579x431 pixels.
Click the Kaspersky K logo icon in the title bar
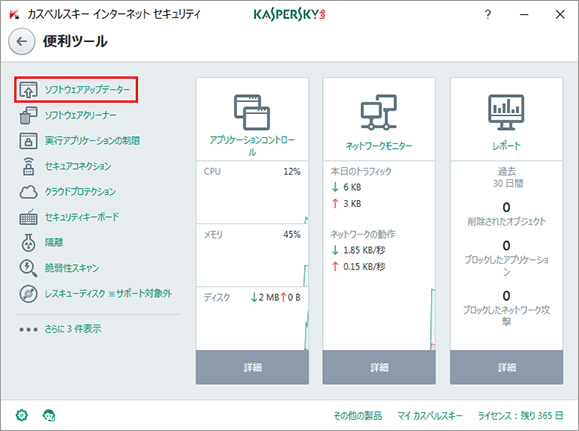click(14, 14)
